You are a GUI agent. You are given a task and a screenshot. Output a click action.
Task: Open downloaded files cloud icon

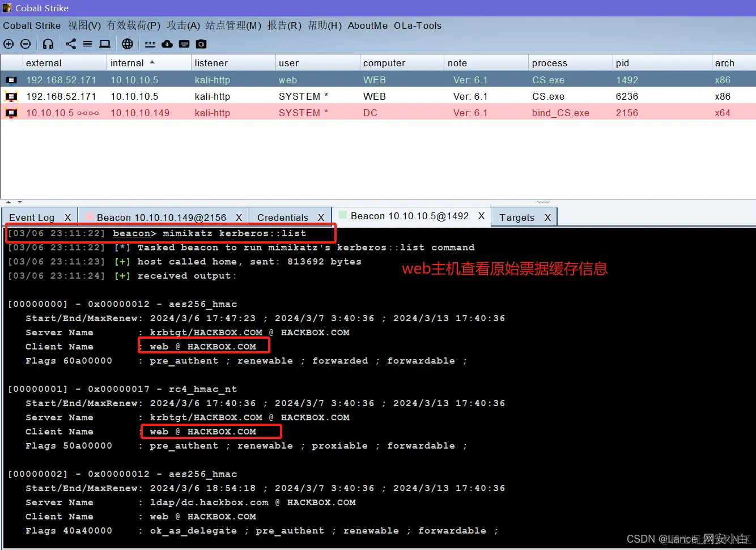[x=167, y=44]
